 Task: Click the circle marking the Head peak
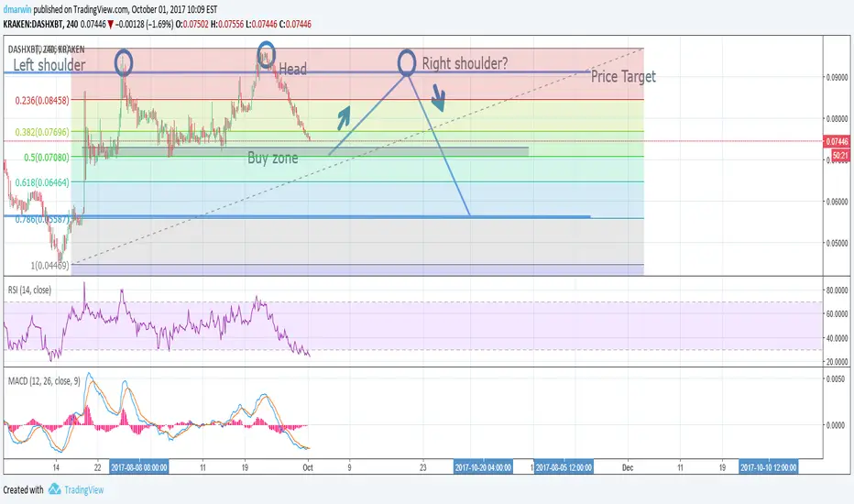[x=266, y=54]
